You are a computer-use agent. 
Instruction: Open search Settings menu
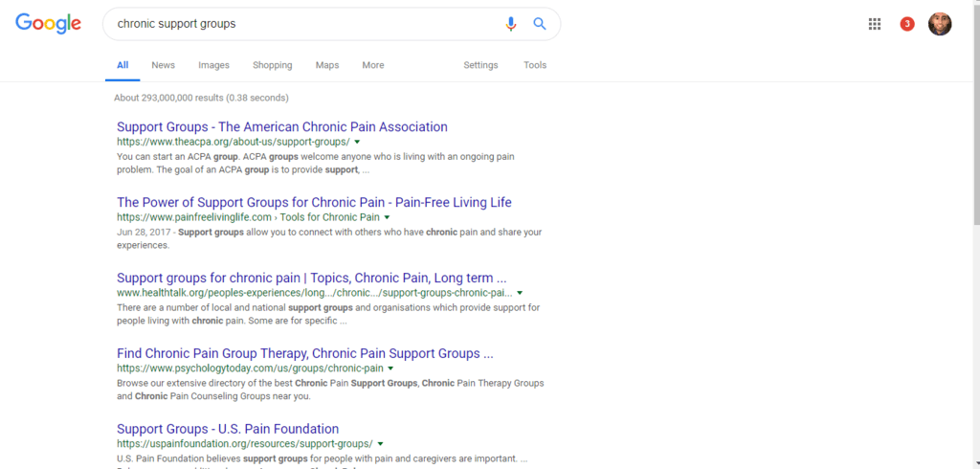pyautogui.click(x=480, y=65)
